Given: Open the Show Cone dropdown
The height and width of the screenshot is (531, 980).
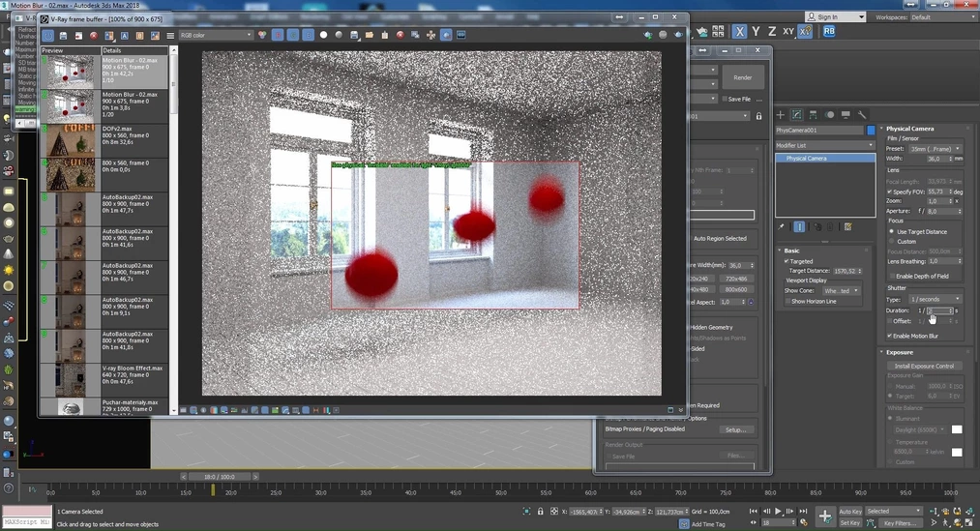Looking at the screenshot, I should (842, 290).
